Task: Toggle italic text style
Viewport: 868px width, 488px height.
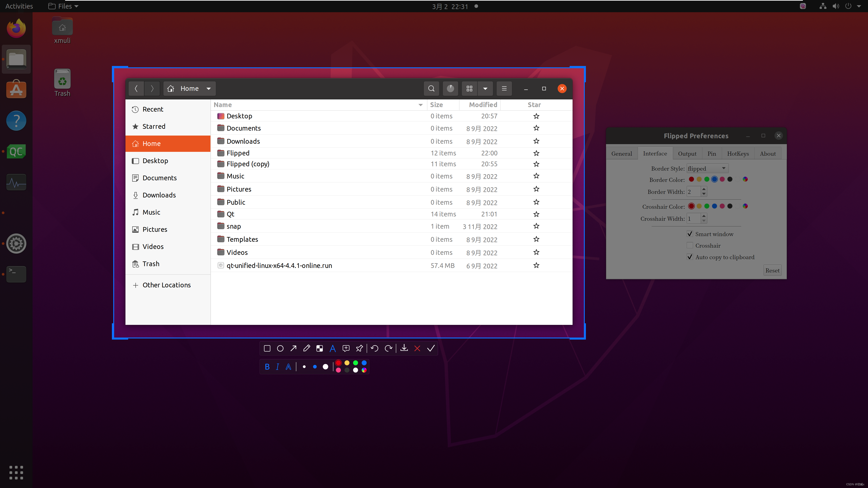Action: point(277,367)
